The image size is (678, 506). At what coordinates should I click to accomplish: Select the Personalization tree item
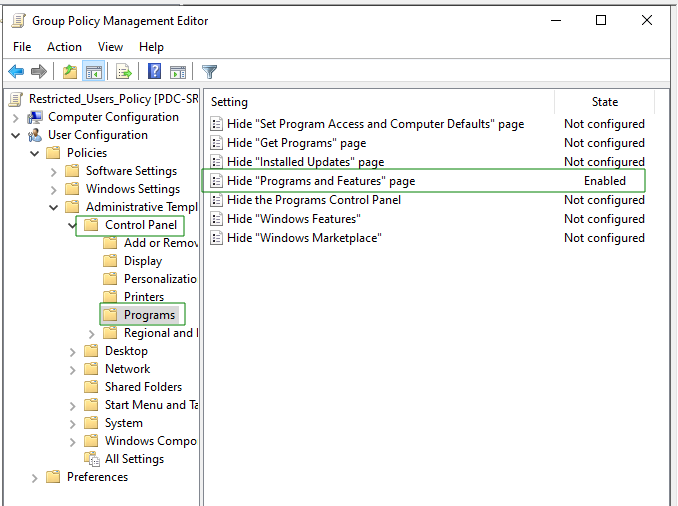(160, 279)
